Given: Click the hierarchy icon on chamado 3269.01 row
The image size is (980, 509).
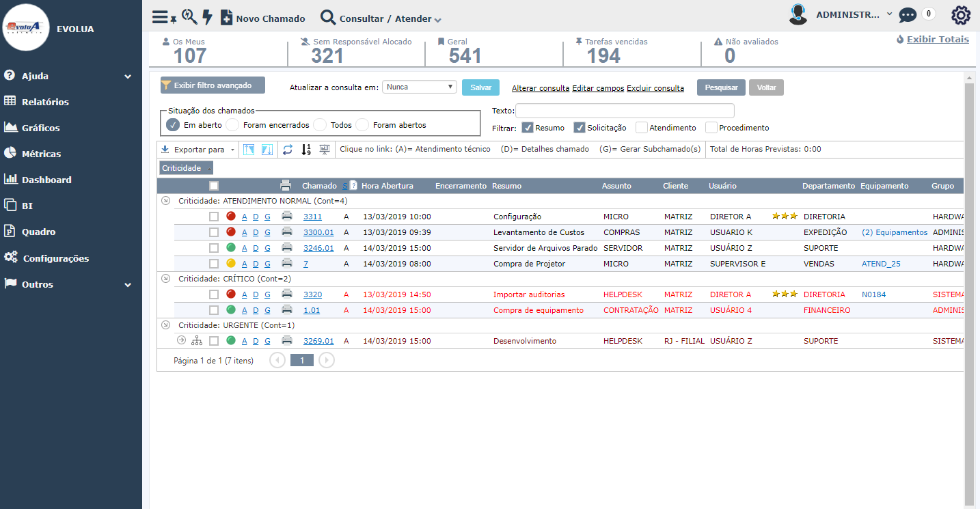Looking at the screenshot, I should [197, 341].
